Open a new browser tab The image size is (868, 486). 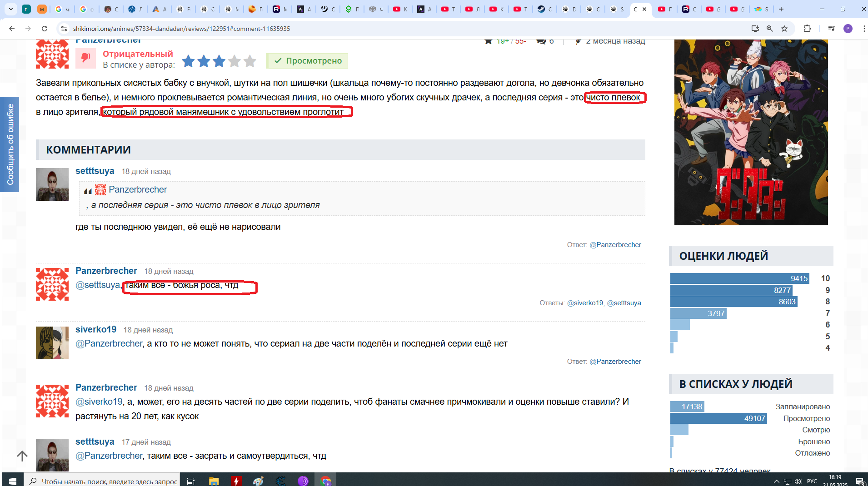tap(781, 9)
